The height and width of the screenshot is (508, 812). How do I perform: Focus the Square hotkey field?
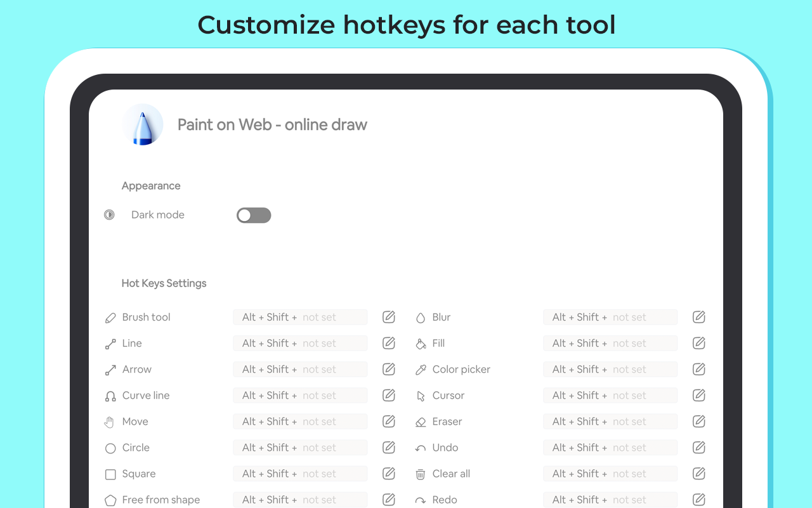pyautogui.click(x=300, y=473)
